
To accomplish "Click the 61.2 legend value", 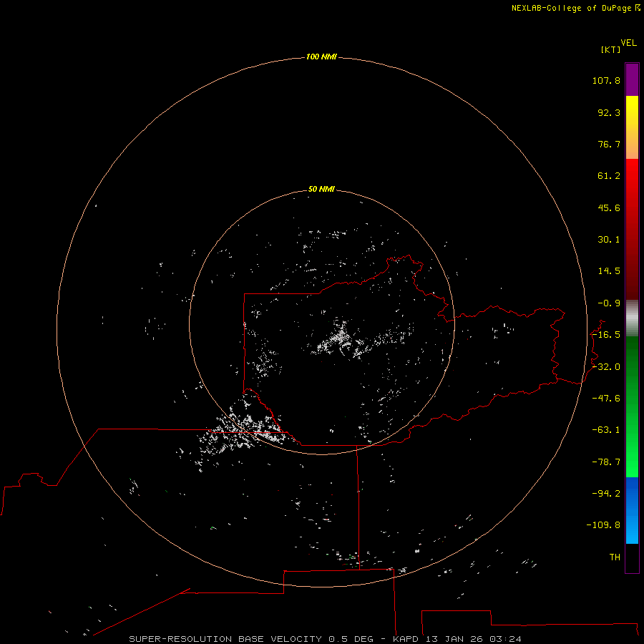I will [x=609, y=176].
